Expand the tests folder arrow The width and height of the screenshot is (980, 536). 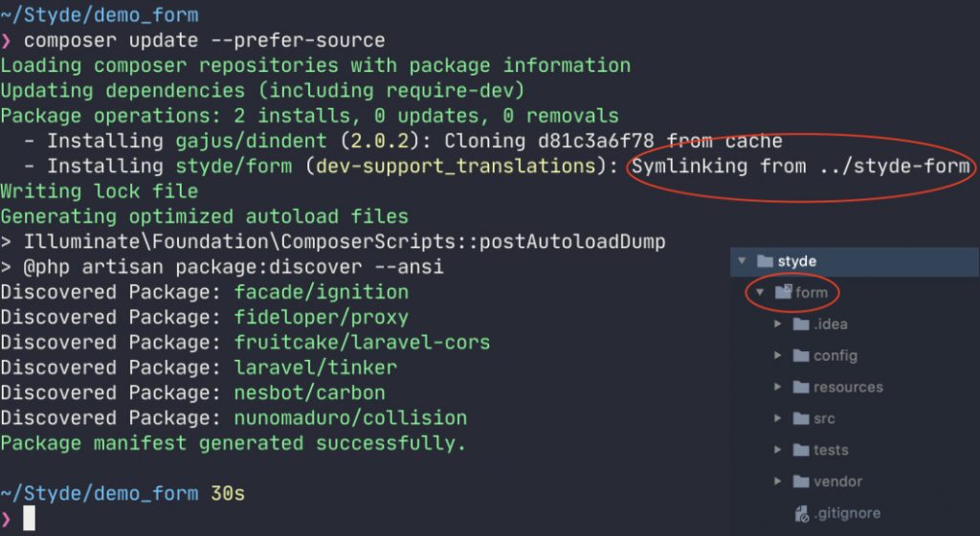[x=777, y=449]
